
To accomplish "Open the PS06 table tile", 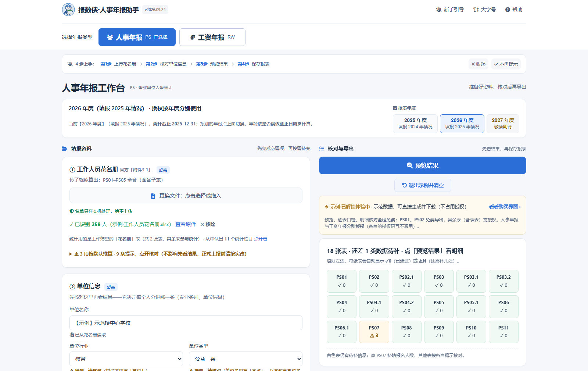I will 503,307.
